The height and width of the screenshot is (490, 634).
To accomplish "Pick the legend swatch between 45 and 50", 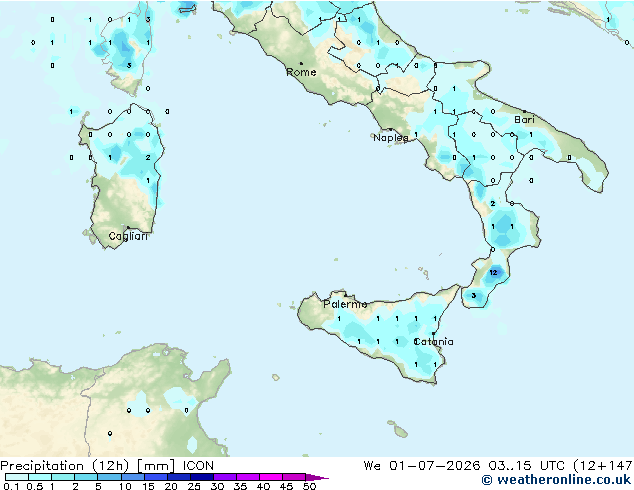I will tap(294, 477).
